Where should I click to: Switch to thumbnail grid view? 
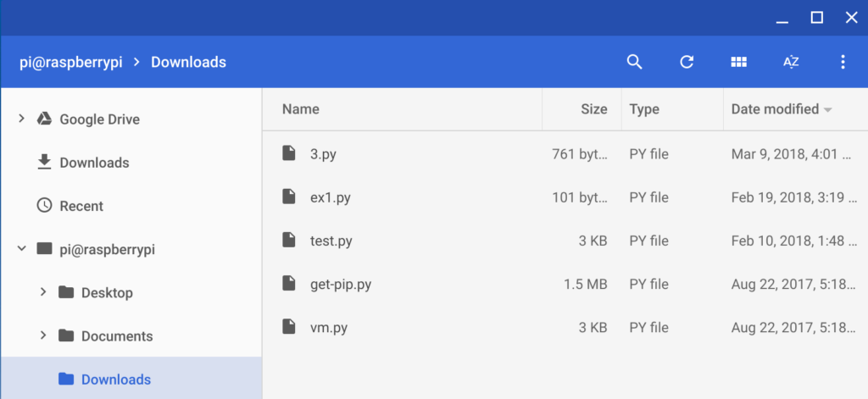click(738, 62)
